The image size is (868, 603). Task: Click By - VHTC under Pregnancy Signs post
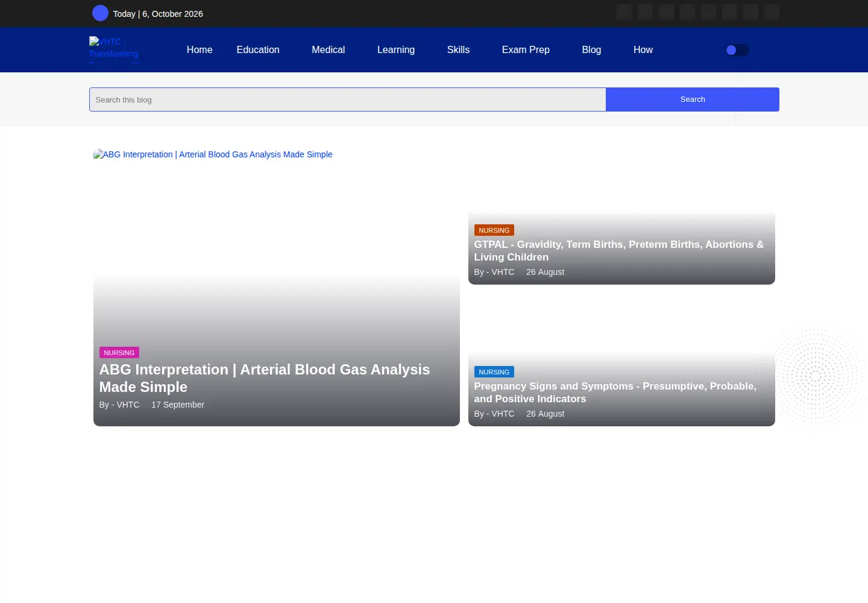pyautogui.click(x=494, y=414)
